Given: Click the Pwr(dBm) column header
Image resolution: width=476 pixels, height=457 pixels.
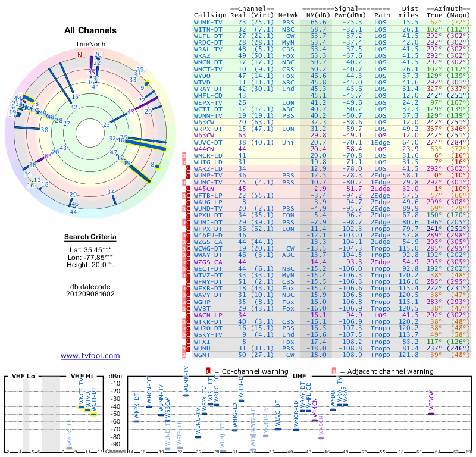Looking at the screenshot, I should pyautogui.click(x=350, y=15).
